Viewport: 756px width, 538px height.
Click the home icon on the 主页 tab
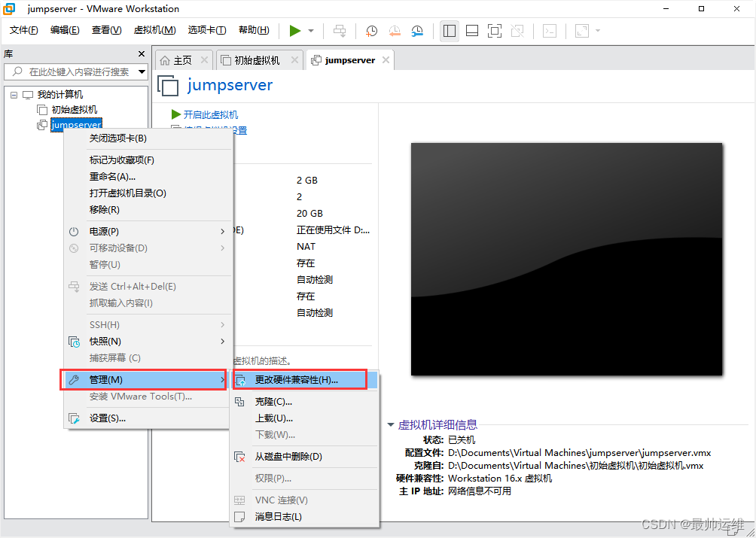pos(164,60)
